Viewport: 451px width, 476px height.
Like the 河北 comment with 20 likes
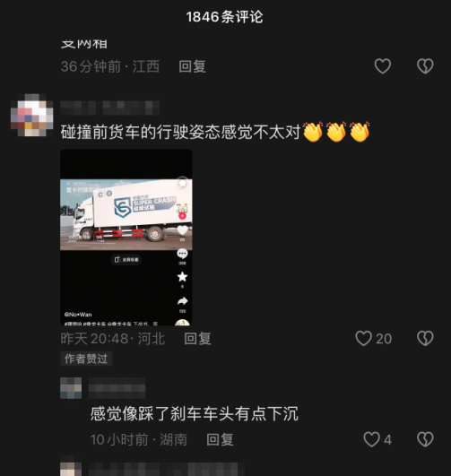(363, 338)
